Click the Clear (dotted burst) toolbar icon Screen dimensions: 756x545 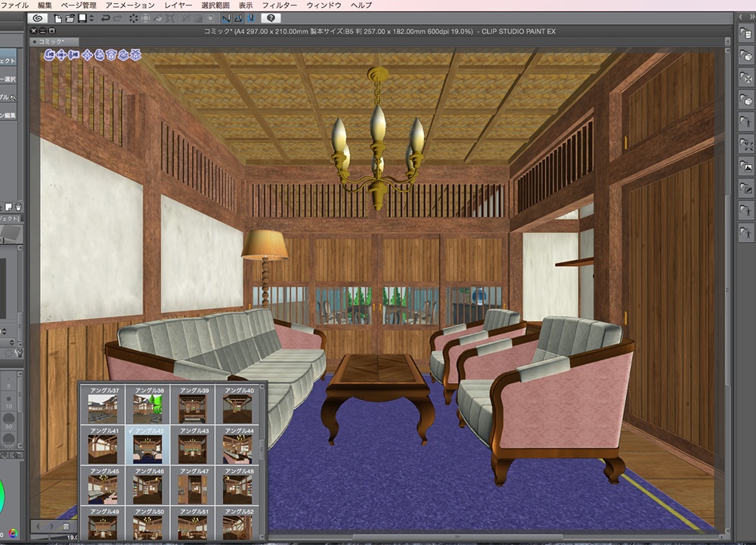[133, 18]
